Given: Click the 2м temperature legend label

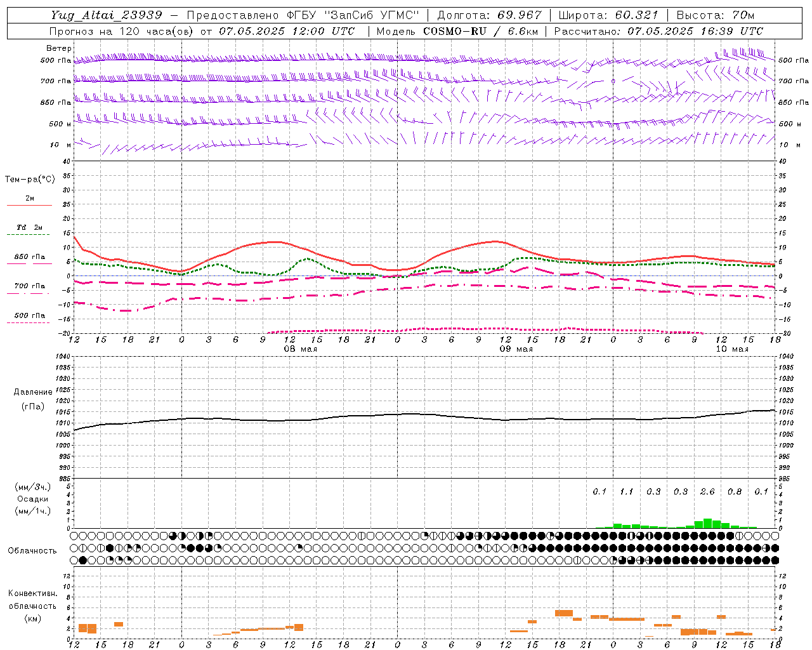Looking at the screenshot, I should click(30, 198).
